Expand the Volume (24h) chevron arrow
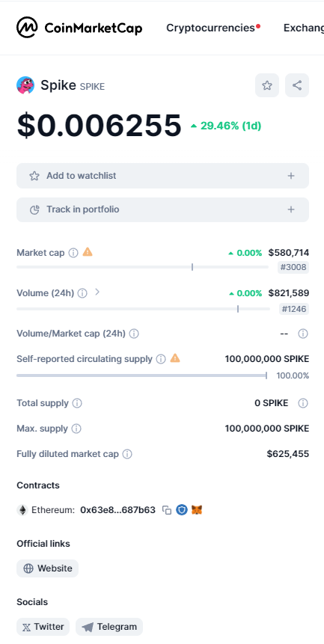The width and height of the screenshot is (324, 644). (x=97, y=292)
